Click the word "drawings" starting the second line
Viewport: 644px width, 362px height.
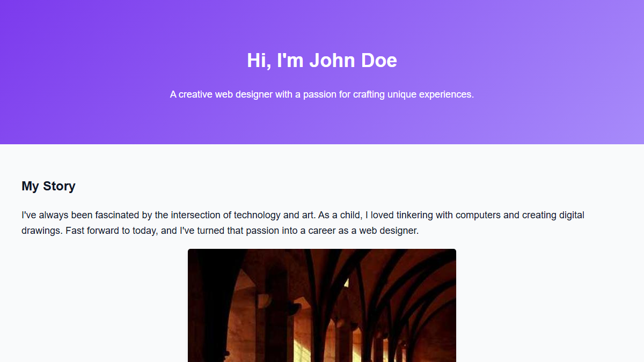coord(41,231)
